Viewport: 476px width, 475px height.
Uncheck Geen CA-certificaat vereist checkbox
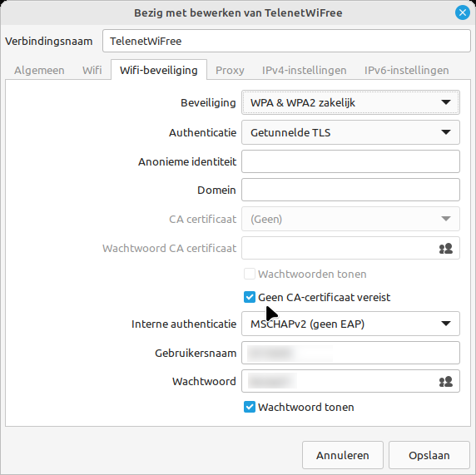(x=250, y=298)
